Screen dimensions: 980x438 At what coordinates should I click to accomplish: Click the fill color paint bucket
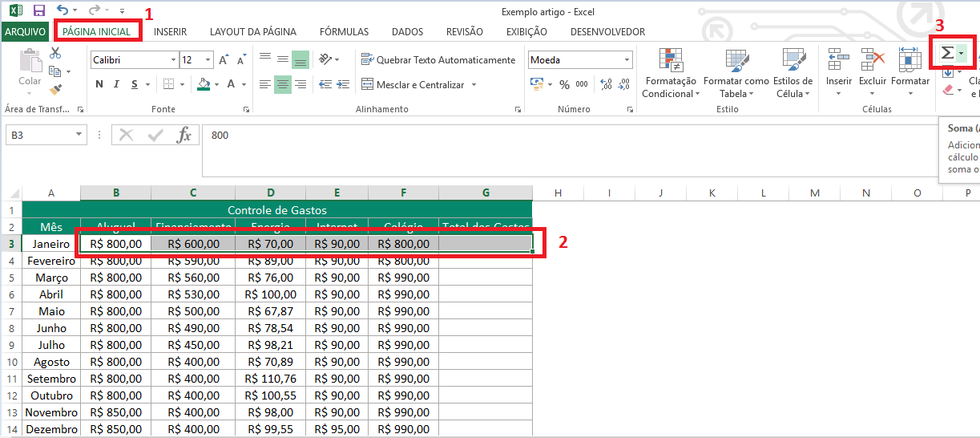pyautogui.click(x=204, y=84)
